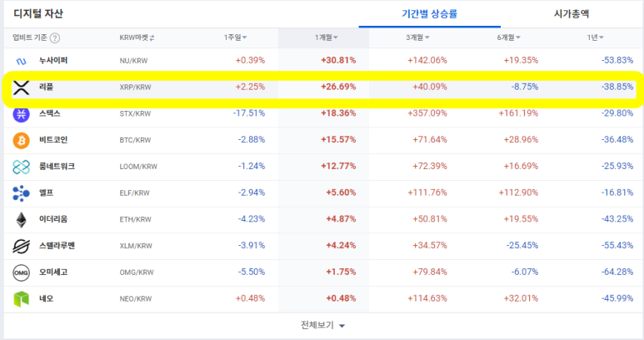
Task: Click the -3.91% one-week value for 스텔라루멘
Action: tap(252, 246)
